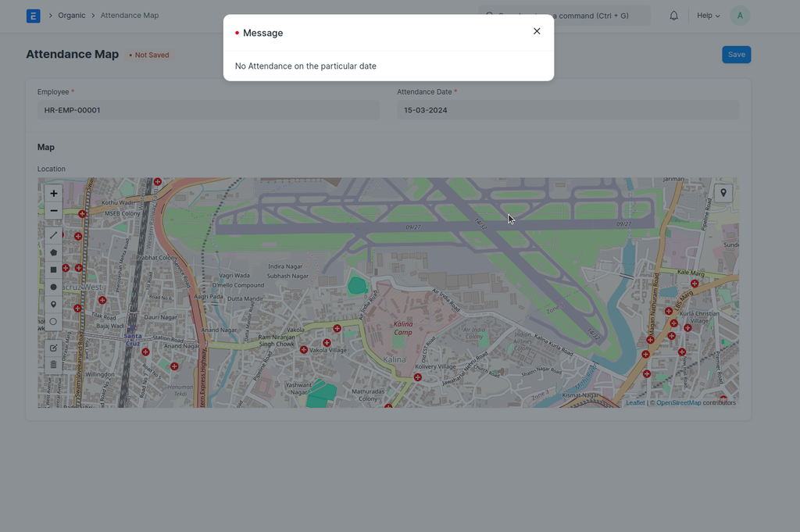Click the edit layers map tool

(53, 348)
